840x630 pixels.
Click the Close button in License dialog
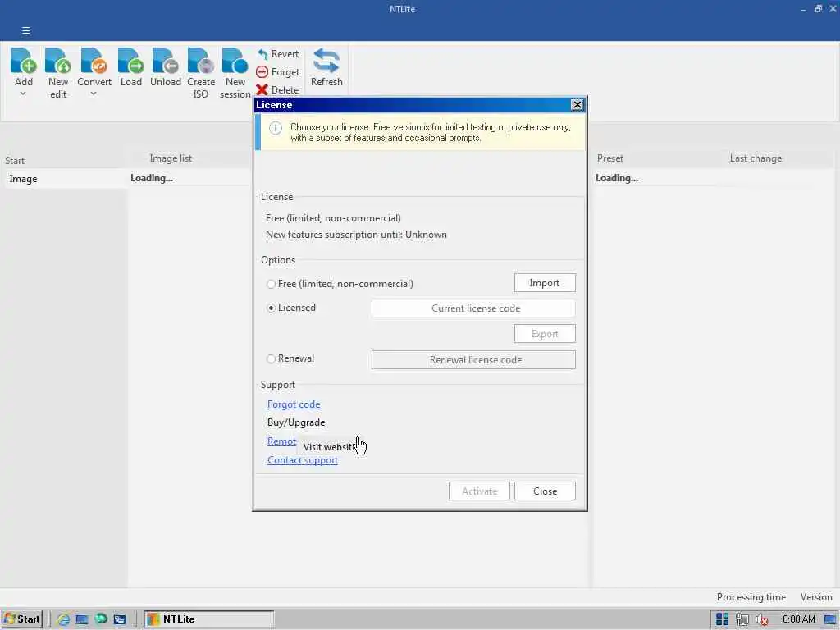[545, 491]
